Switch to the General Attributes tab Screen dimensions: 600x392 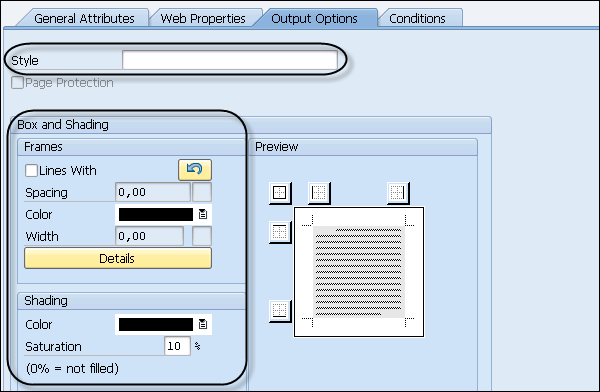(84, 18)
